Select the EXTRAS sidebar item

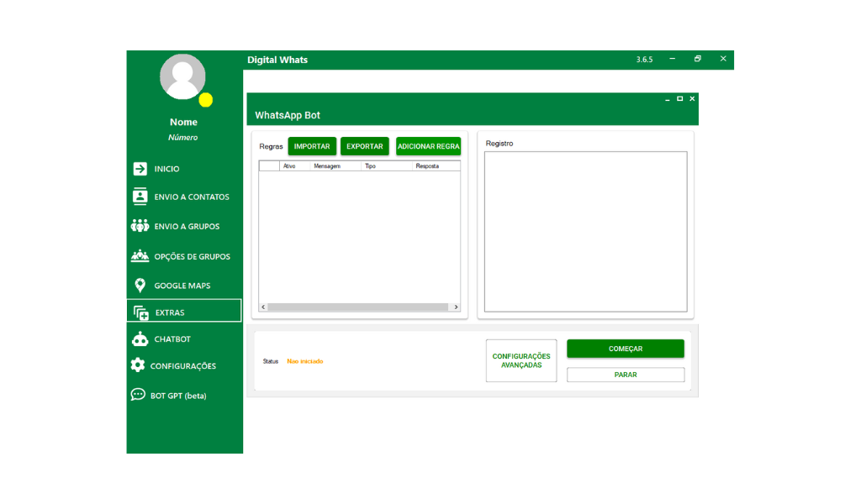coord(184,311)
